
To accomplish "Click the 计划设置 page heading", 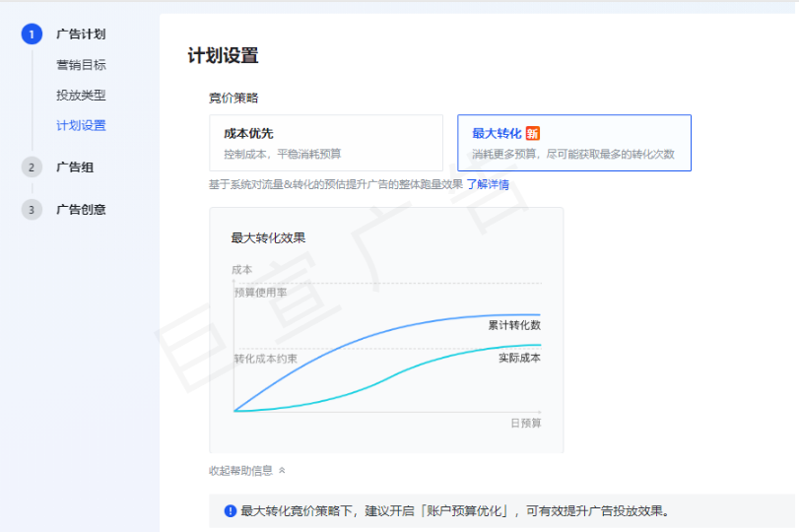I will tap(224, 55).
